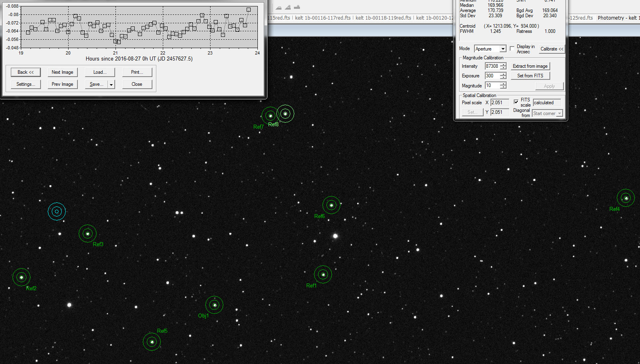Viewport: 640px width, 364px height.
Task: Click the unlabeled cyan aperture circle
Action: 57,212
